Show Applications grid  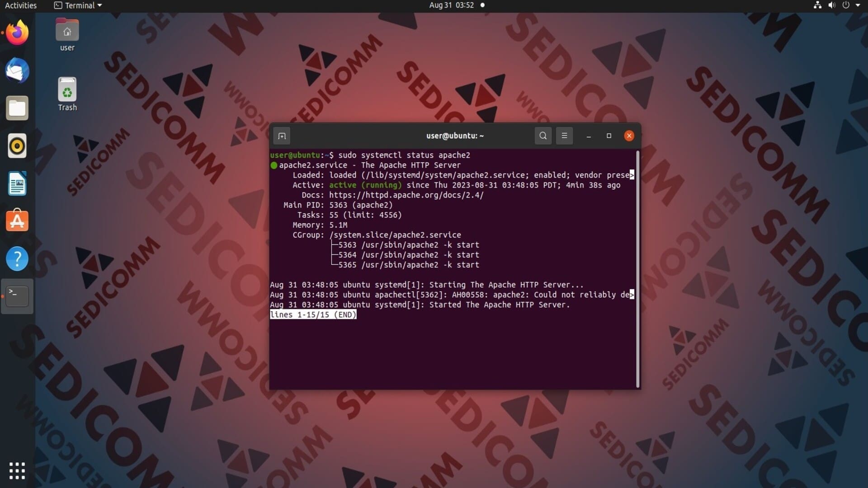(x=17, y=470)
